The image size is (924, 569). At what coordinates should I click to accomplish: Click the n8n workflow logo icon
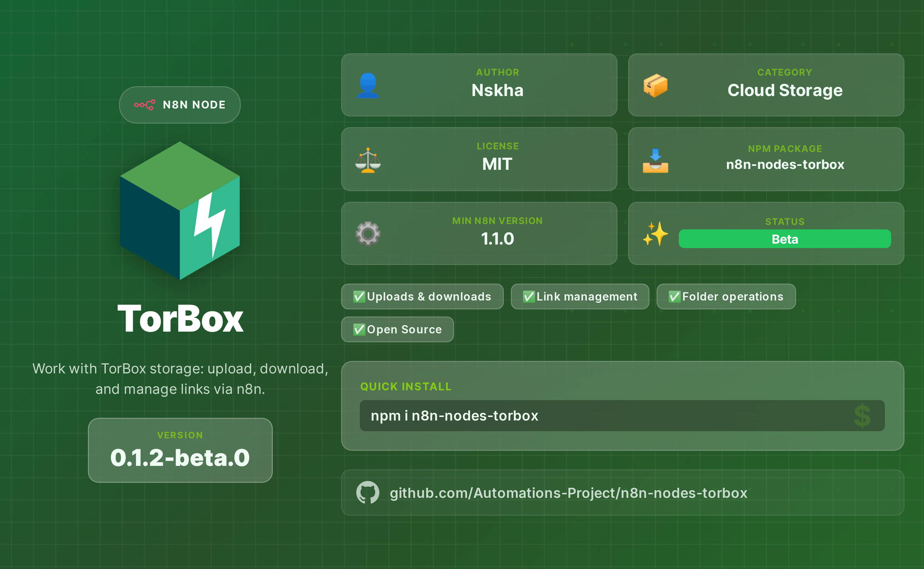click(x=145, y=105)
